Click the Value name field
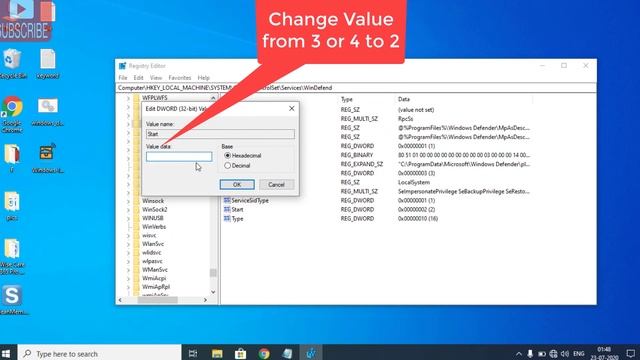The image size is (640, 360). pyautogui.click(x=220, y=134)
